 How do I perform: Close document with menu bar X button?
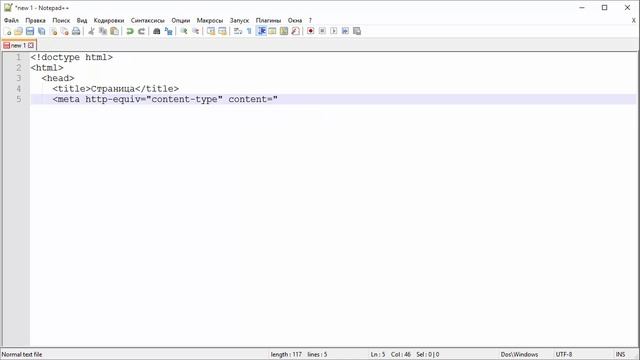click(634, 20)
